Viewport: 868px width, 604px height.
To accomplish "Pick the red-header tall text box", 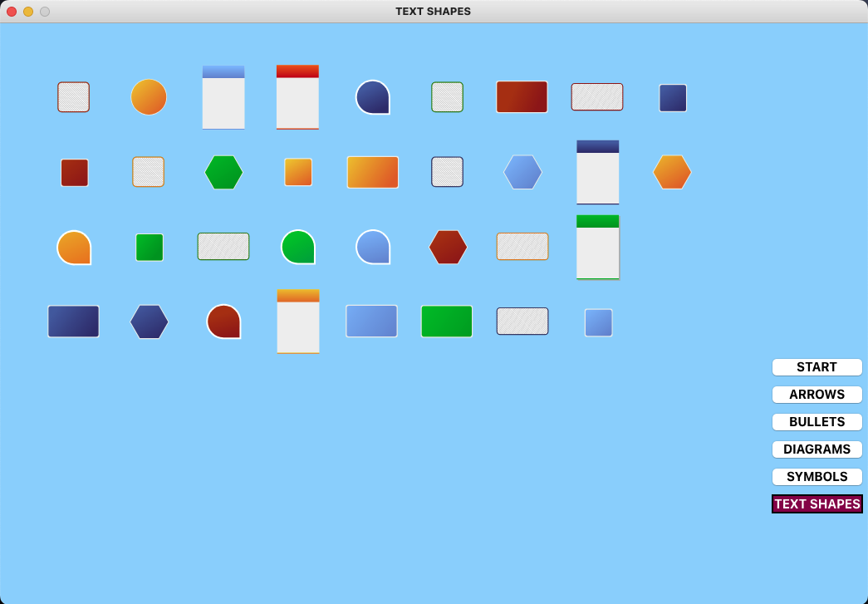I will tap(297, 97).
